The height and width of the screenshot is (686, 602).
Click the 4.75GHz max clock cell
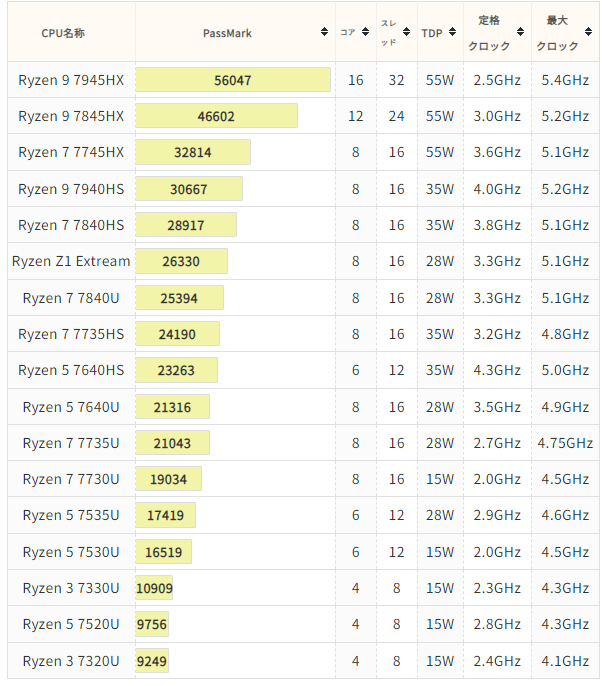564,443
